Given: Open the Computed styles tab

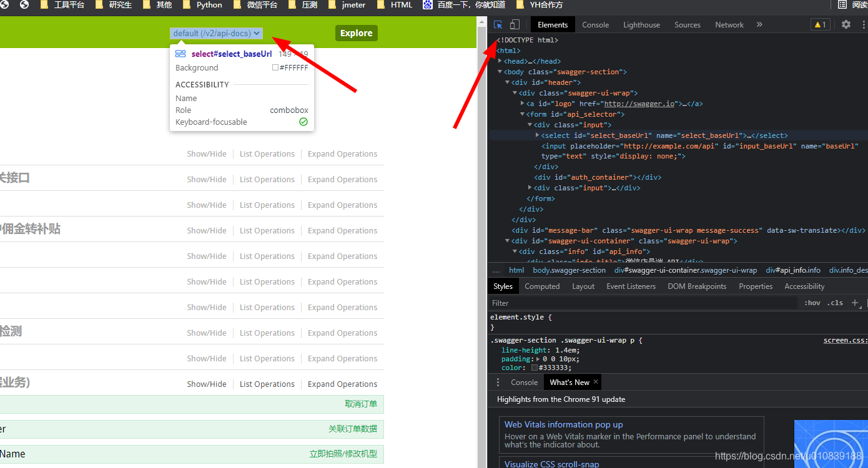Looking at the screenshot, I should [x=542, y=286].
